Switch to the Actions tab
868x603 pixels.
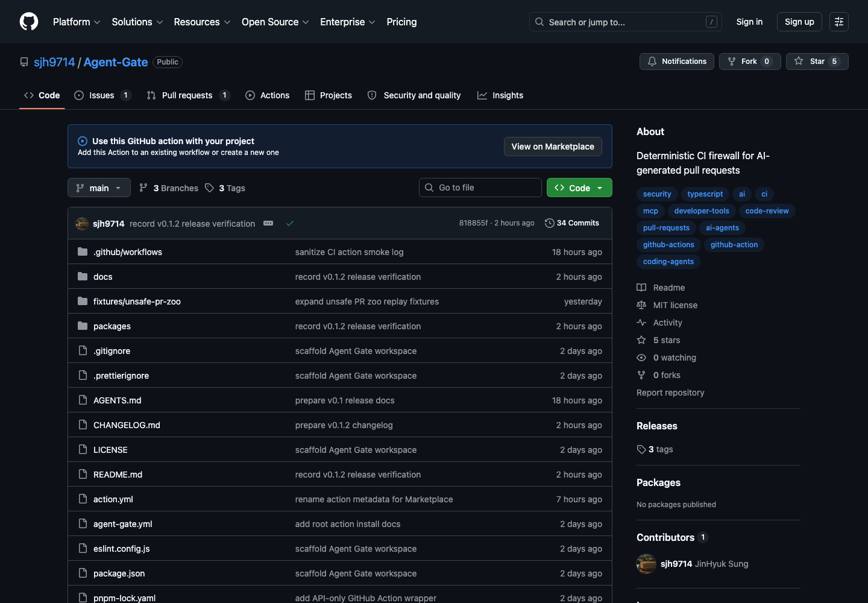click(267, 95)
